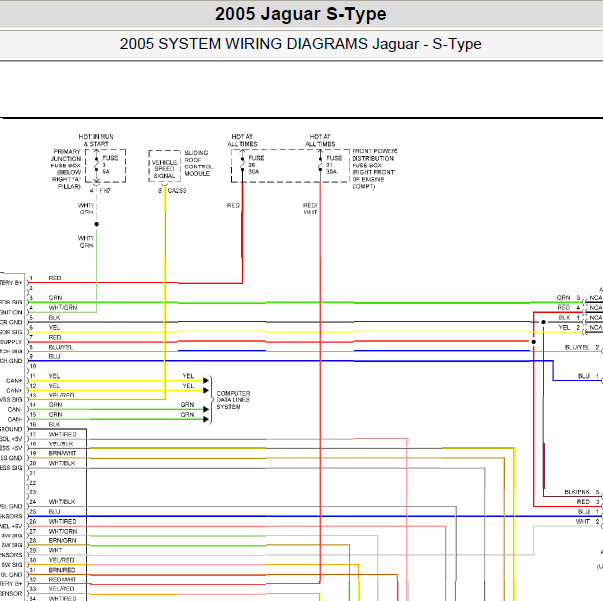Click the right-side 'BLU/YEL 2' connector label
Viewport: 603px width, 601px height.
(x=582, y=347)
